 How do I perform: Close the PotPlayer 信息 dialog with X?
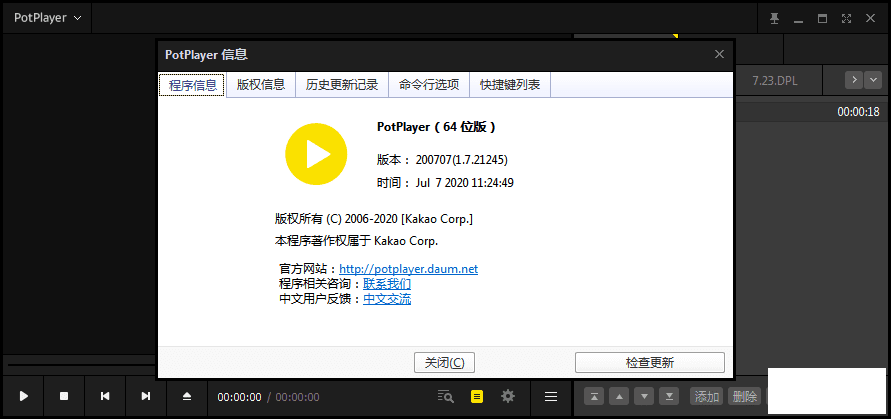click(x=719, y=55)
